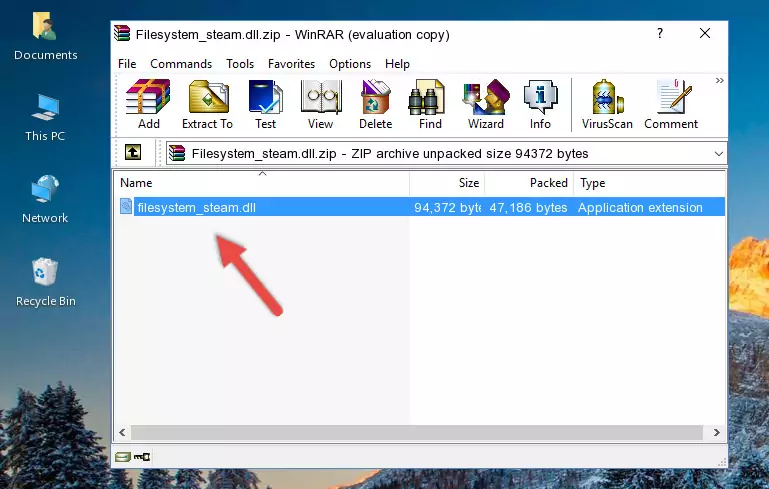Run the Test archive tool

tap(265, 104)
